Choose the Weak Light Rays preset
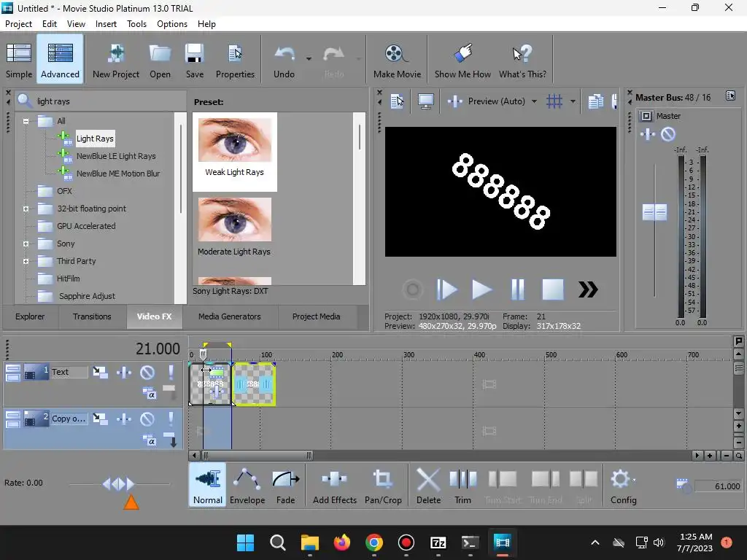Viewport: 747px width, 560px height. [x=234, y=152]
